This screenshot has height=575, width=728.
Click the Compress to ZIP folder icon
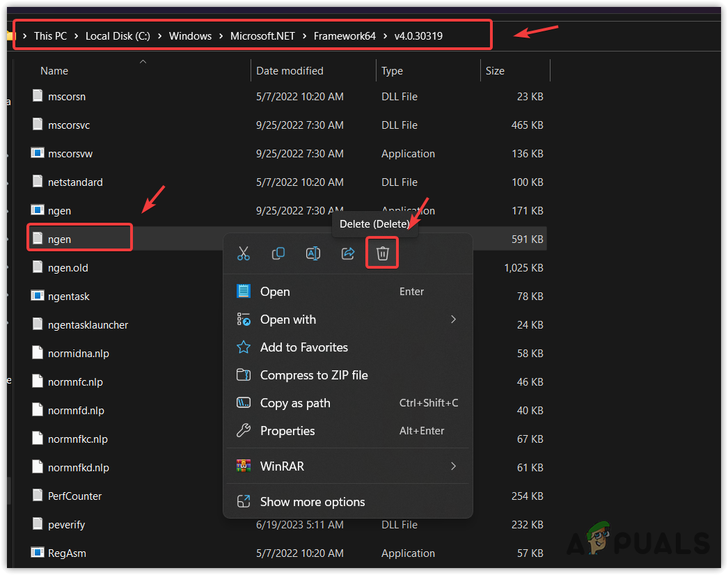click(244, 375)
